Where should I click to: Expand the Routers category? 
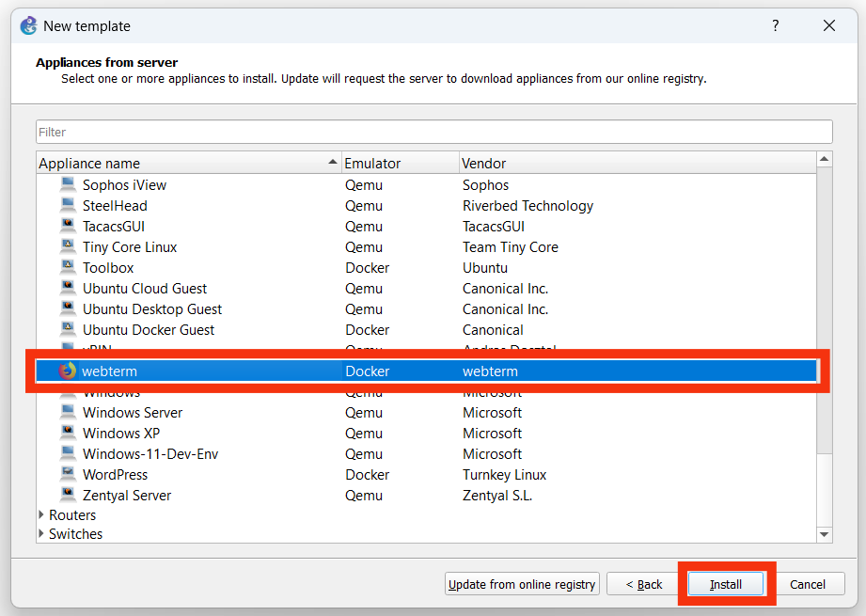tap(41, 515)
